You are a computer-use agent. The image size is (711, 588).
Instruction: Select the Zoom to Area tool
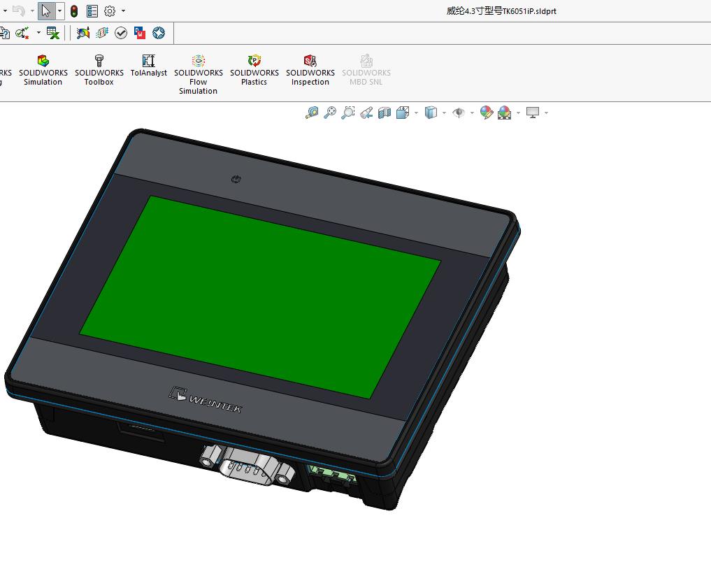coord(347,113)
